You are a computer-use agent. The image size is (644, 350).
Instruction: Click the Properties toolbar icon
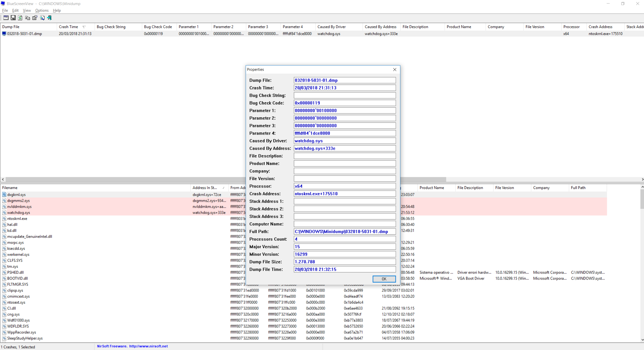(x=35, y=18)
